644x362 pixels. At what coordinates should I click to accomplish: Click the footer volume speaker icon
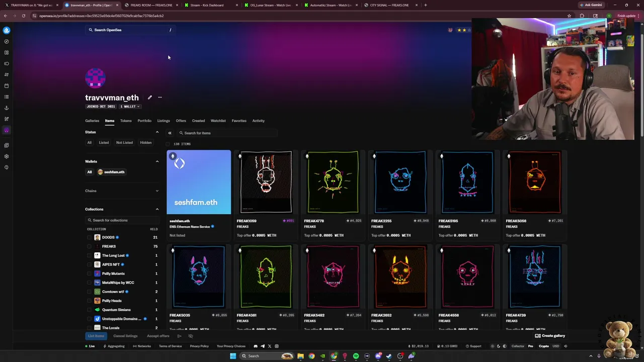pos(566,346)
